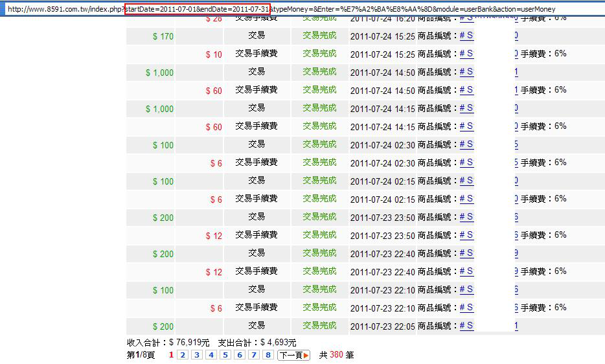Click $ 12 fee amount at 22:40
Viewport: 605px width, 364px height.
pos(214,272)
